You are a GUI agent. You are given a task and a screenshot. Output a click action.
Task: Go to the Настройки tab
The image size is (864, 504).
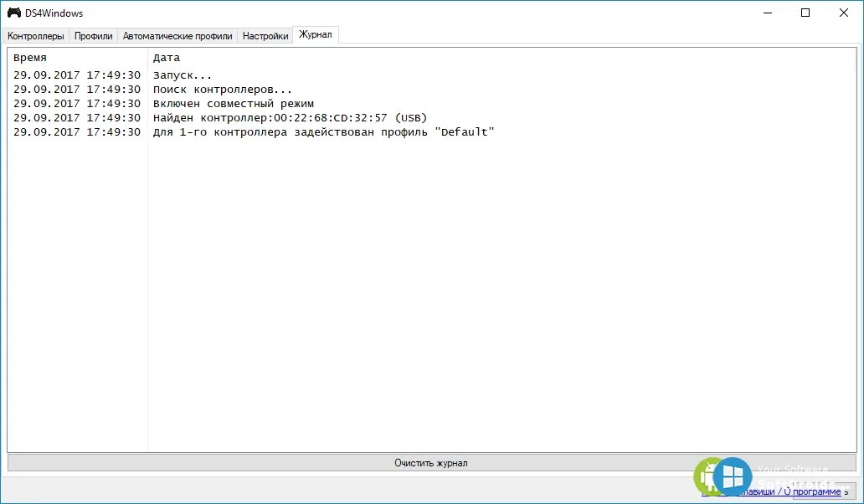click(265, 36)
